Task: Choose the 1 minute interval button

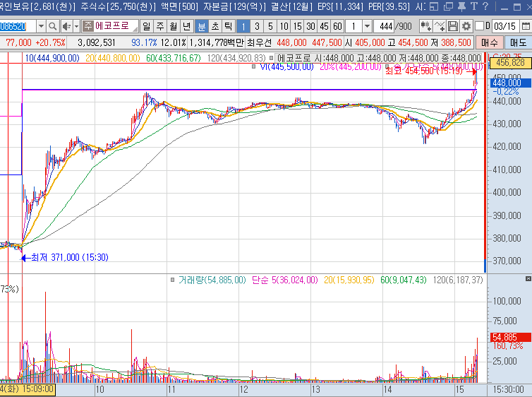Action: (x=243, y=26)
